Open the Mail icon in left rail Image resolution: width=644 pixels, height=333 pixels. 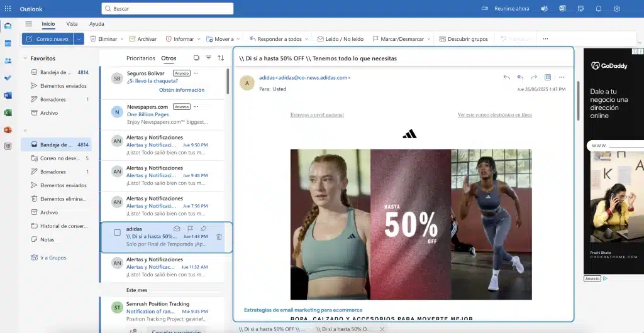point(8,26)
